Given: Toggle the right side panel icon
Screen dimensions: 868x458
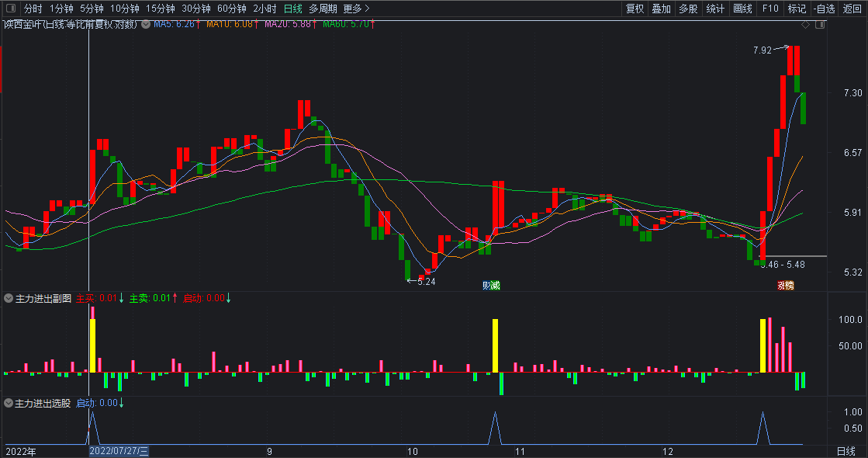Looking at the screenshot, I should (820, 24).
